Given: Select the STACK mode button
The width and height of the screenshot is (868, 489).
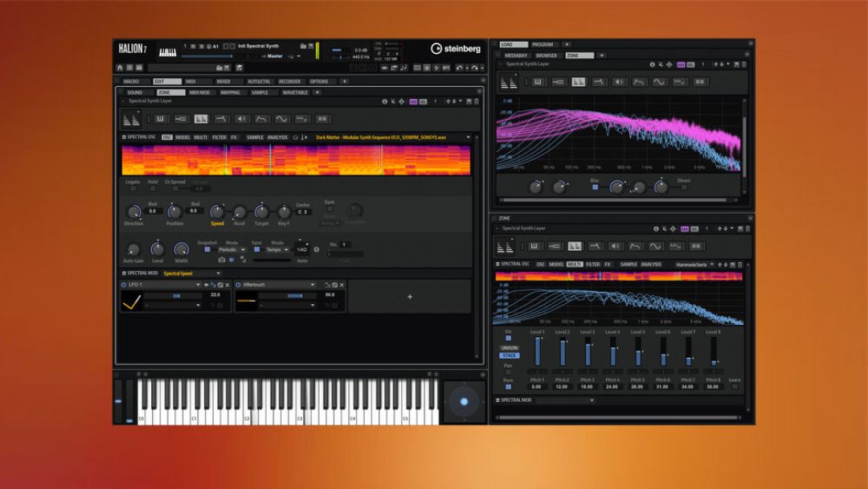Looking at the screenshot, I should click(x=510, y=355).
